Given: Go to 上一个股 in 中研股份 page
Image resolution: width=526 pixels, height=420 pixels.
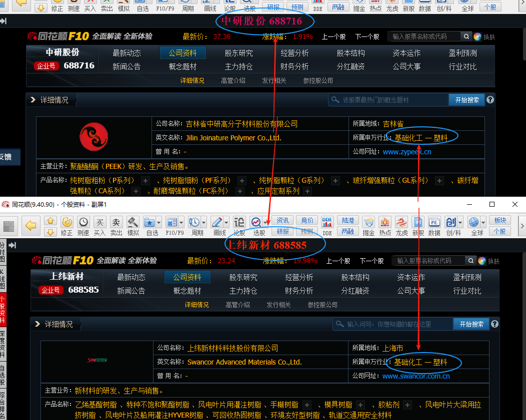Looking at the screenshot, I should pos(334,36).
